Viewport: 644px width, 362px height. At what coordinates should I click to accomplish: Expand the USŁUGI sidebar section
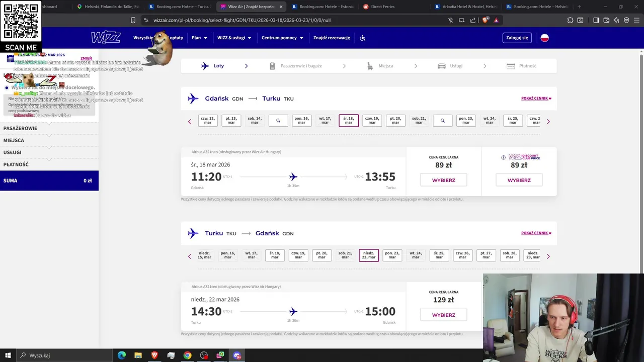pos(49,152)
